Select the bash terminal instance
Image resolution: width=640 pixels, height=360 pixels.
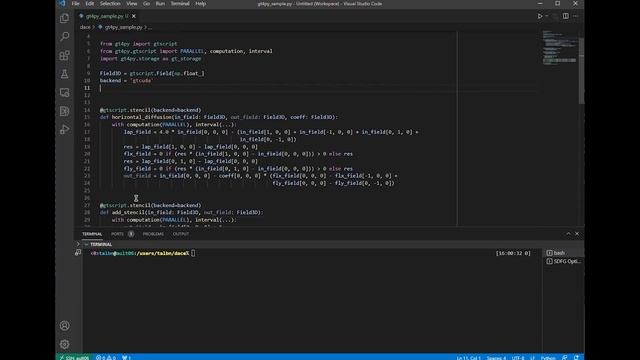(559, 253)
